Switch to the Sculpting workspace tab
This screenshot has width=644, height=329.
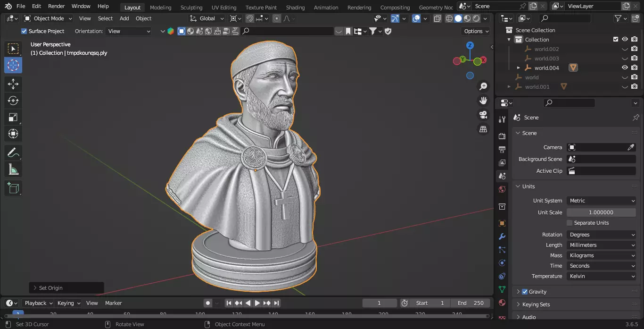coord(191,7)
